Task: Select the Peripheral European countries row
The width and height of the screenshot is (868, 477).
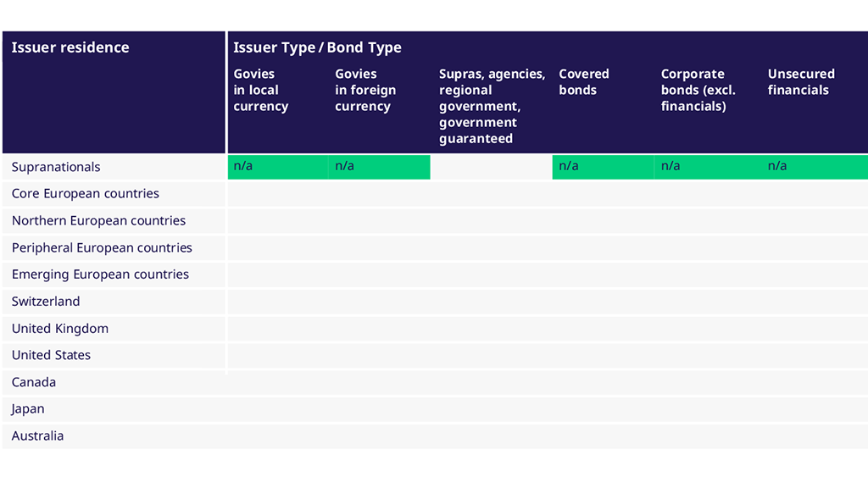Action: tap(102, 248)
